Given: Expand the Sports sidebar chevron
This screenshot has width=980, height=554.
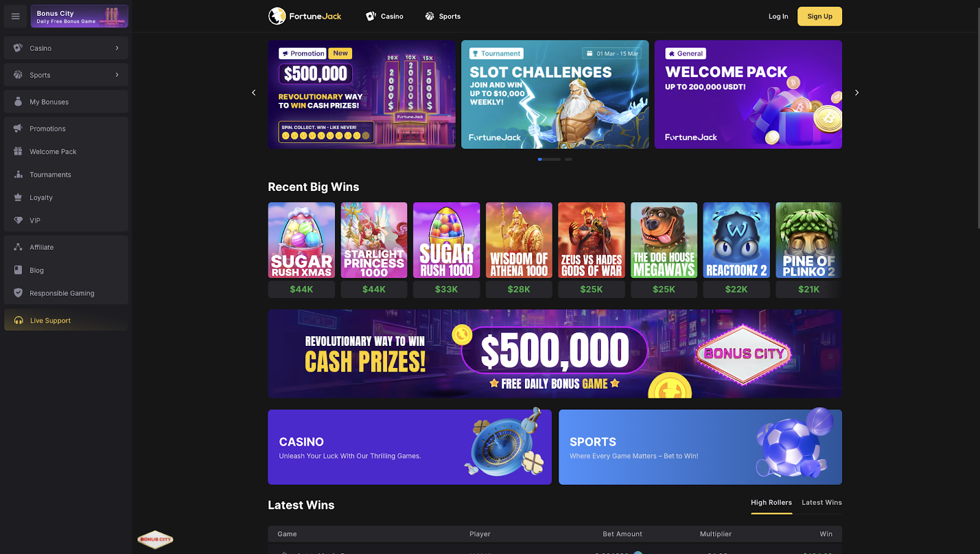Looking at the screenshot, I should (117, 75).
